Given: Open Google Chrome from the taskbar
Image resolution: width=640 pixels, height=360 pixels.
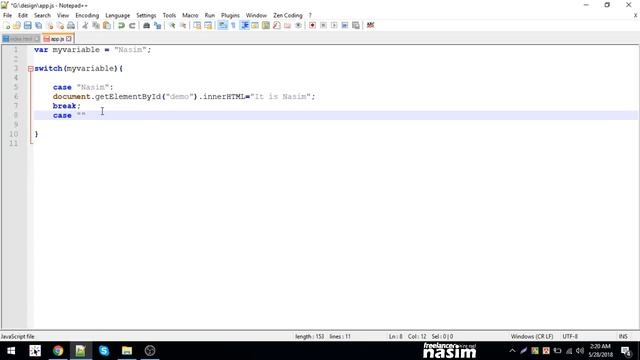Looking at the screenshot, I should coord(58,351).
